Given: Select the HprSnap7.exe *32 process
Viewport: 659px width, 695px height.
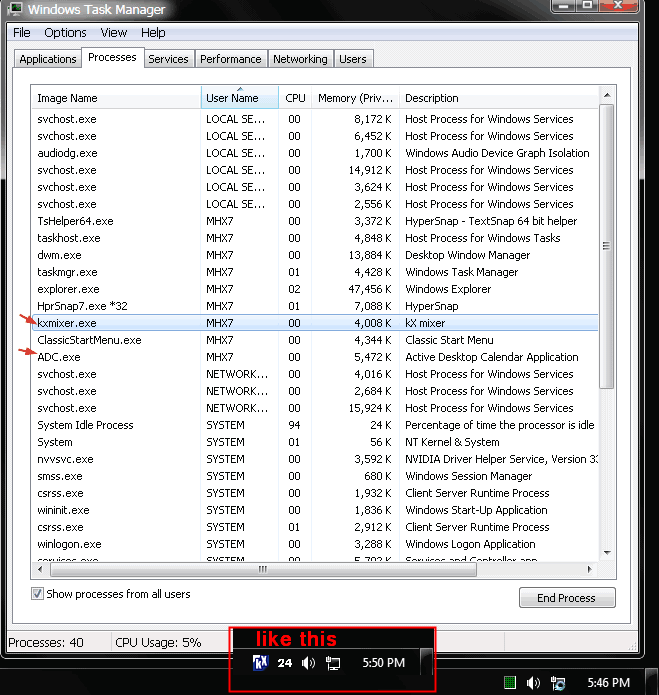Looking at the screenshot, I should [315, 306].
